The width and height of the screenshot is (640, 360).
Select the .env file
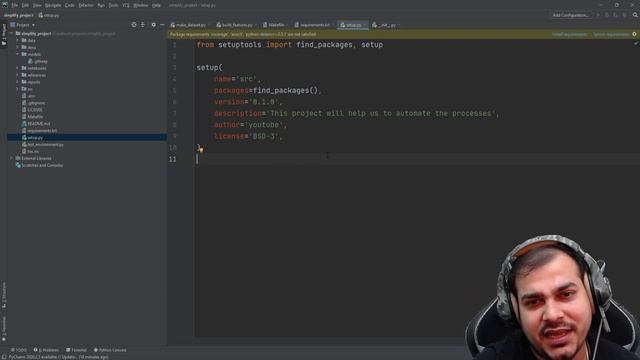coord(29,96)
